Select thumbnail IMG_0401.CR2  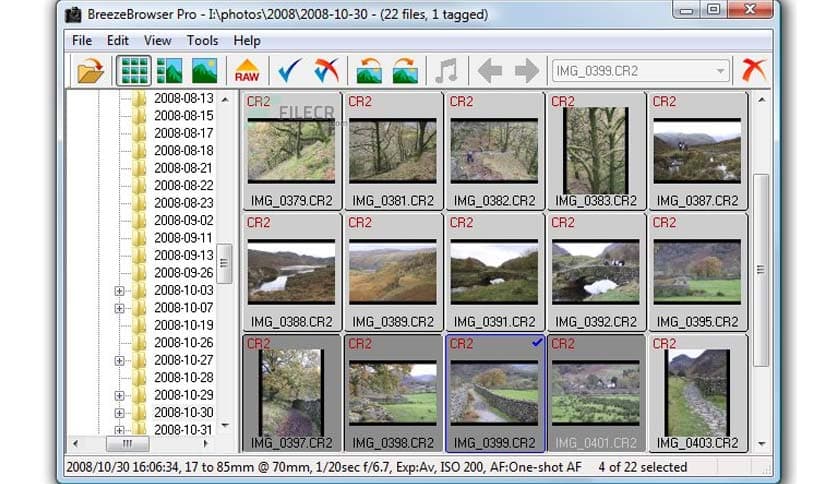point(596,393)
